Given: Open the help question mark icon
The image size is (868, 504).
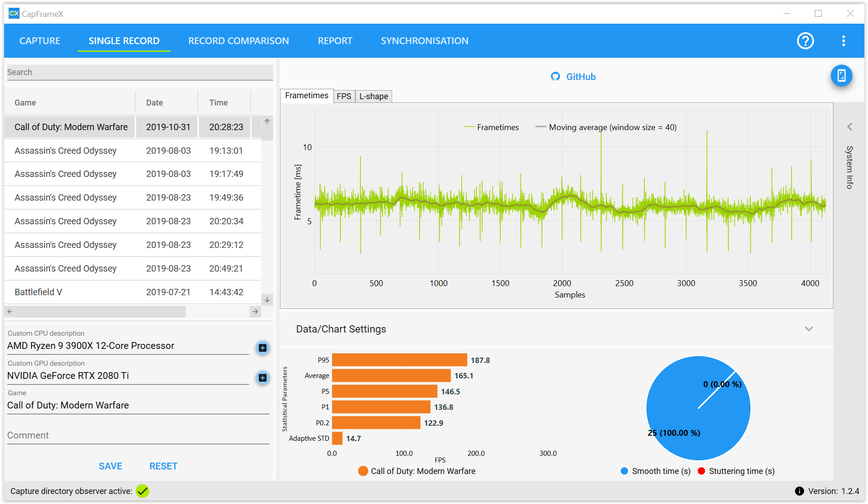Looking at the screenshot, I should pyautogui.click(x=805, y=41).
